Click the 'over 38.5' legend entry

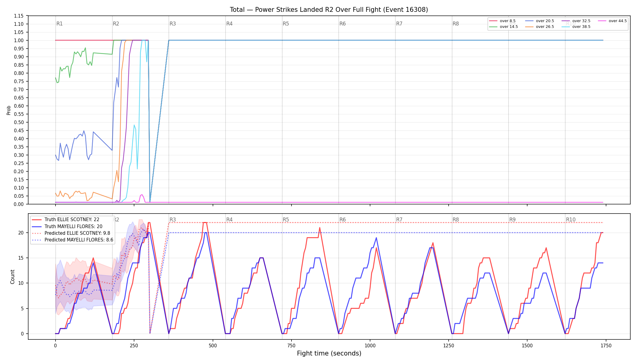(x=576, y=27)
